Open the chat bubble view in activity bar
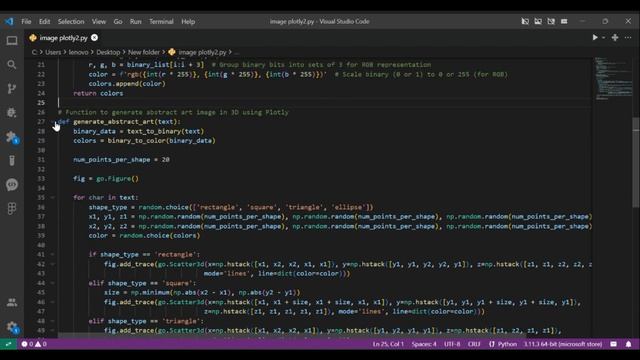This screenshot has height=360, width=640. [x=12, y=184]
